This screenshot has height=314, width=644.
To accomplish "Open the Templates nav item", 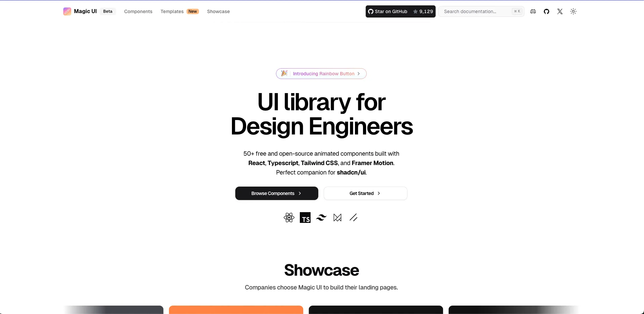I will tap(172, 11).
